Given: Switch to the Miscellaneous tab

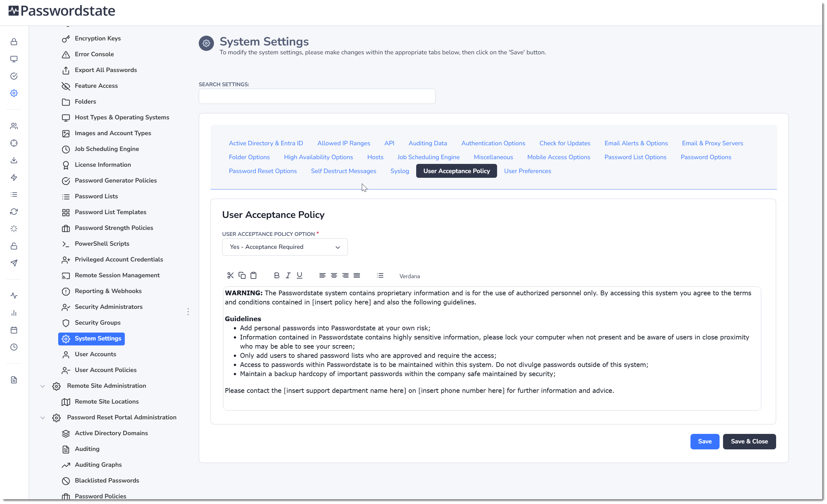Looking at the screenshot, I should (493, 157).
